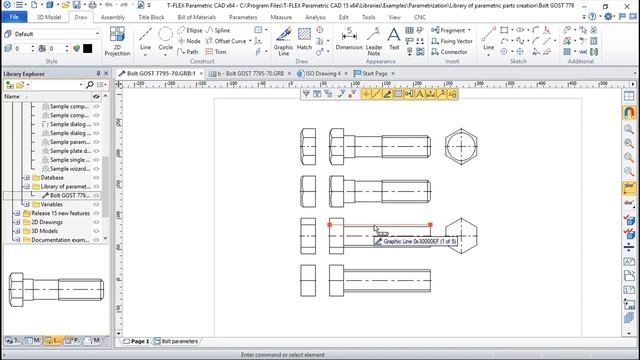Insert a Fragment
This screenshot has height=360, width=640.
448,30
